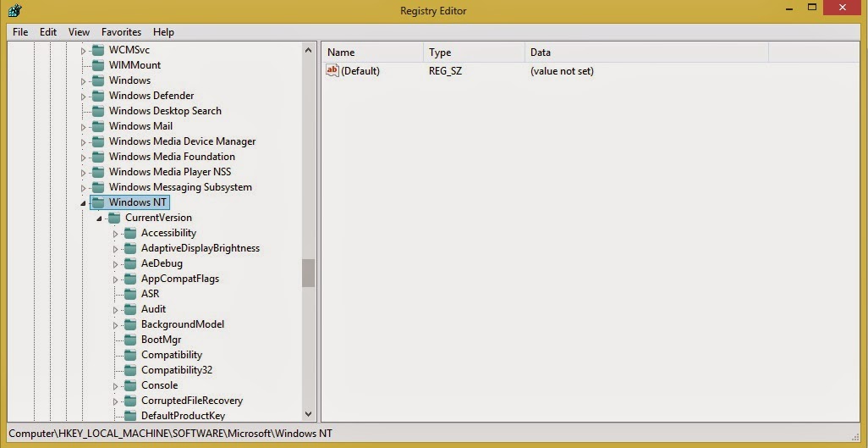Expand the Windows Defender key
This screenshot has height=448, width=868.
click(x=84, y=97)
